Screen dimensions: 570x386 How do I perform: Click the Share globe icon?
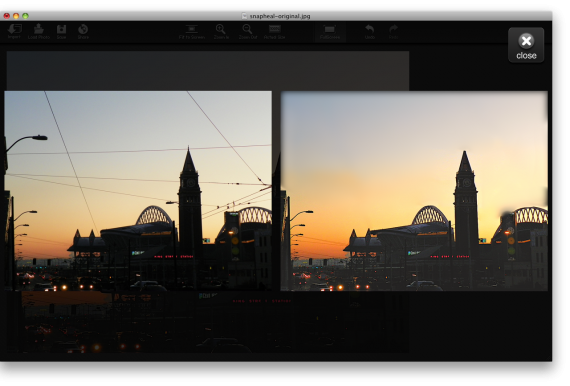83,31
